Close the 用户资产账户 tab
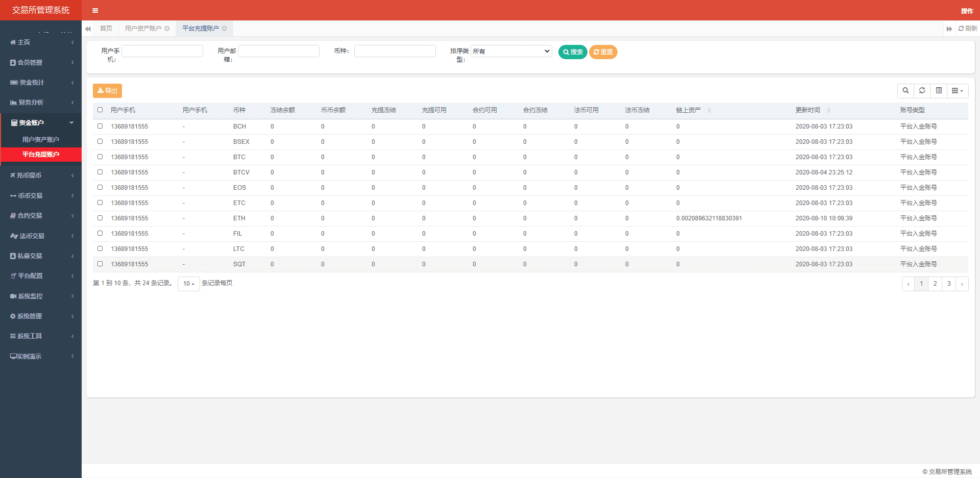The height and width of the screenshot is (478, 980). click(167, 29)
